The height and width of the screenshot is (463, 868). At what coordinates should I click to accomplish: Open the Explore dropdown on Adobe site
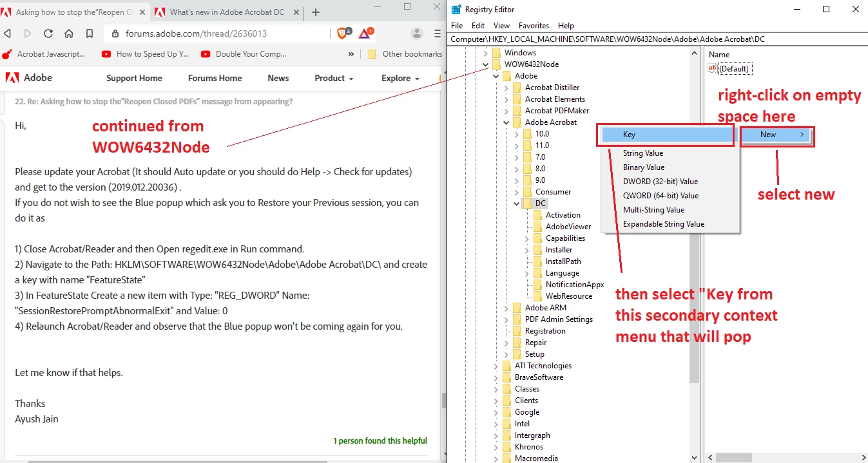click(x=400, y=78)
